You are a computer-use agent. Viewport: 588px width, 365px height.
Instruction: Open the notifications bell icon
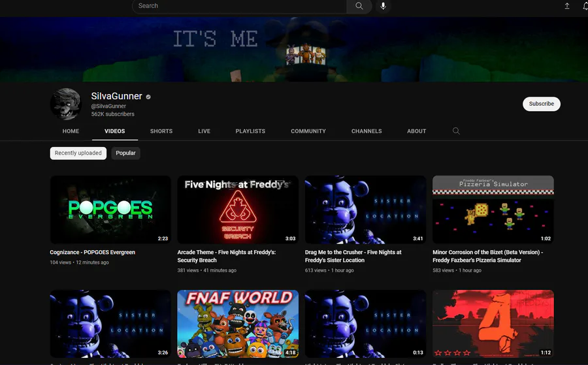[585, 6]
